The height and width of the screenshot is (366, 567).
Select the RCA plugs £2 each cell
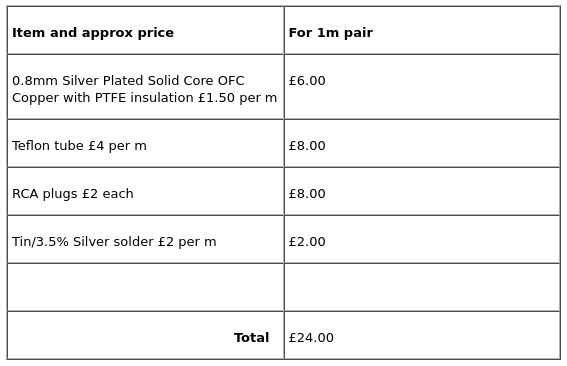click(145, 191)
